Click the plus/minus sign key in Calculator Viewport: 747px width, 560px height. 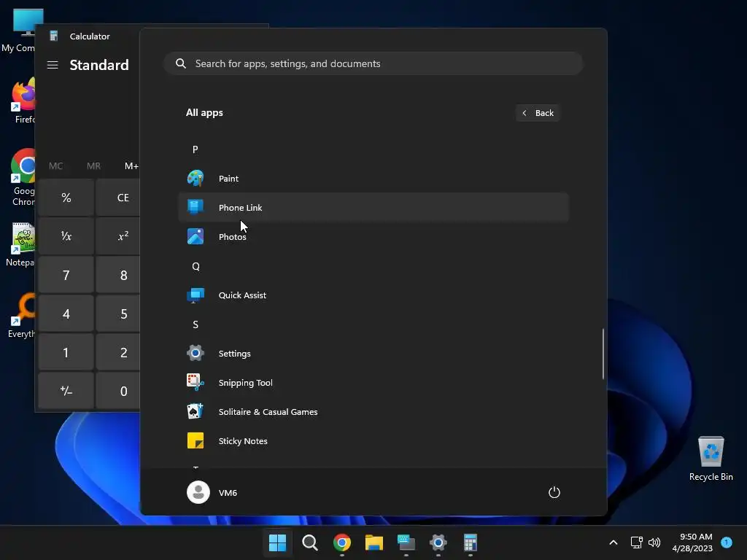pos(66,391)
